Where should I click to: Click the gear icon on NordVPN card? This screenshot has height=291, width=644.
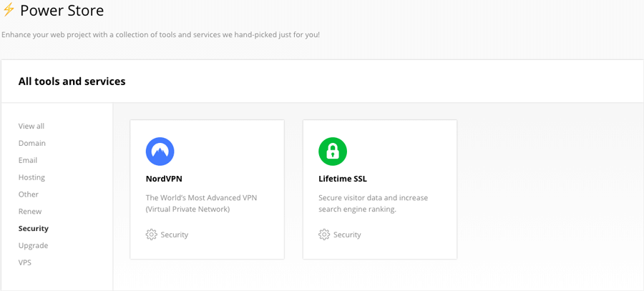152,235
